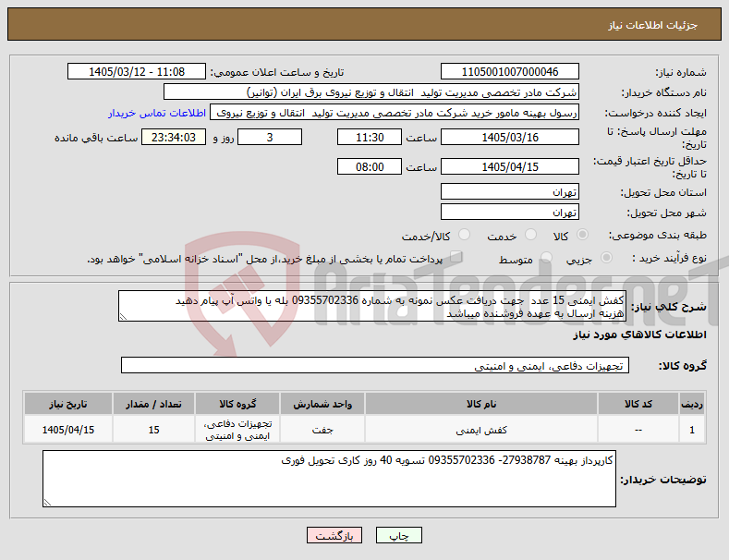Screen dimensions: 729x560
Task: Click the نام دستگاه خریدار field
Action: [x=371, y=92]
